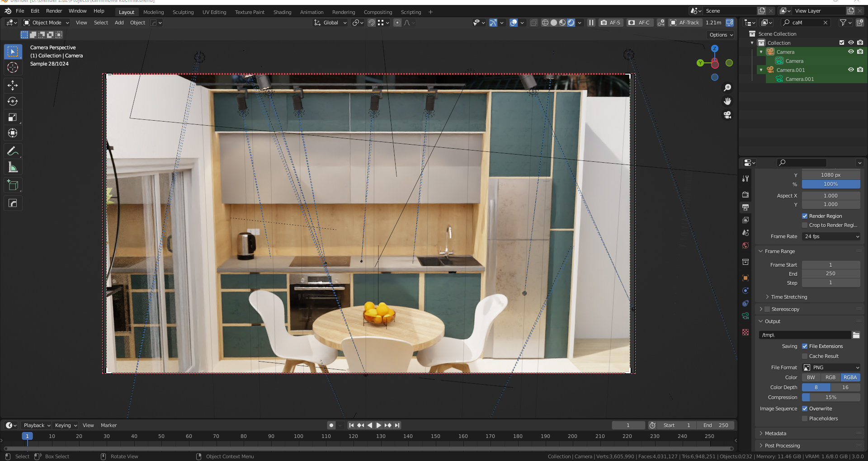This screenshot has height=461, width=868.
Task: Enable Crop to Render Region checkbox
Action: click(x=805, y=225)
